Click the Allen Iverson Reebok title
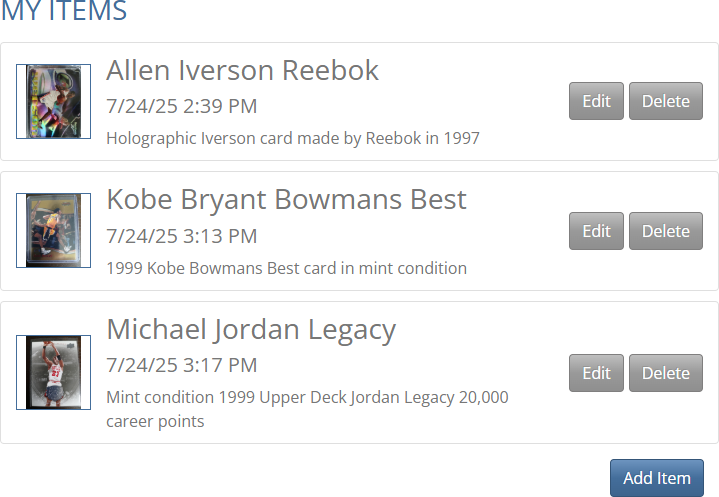Screen dimensions: 719x497 point(243,71)
